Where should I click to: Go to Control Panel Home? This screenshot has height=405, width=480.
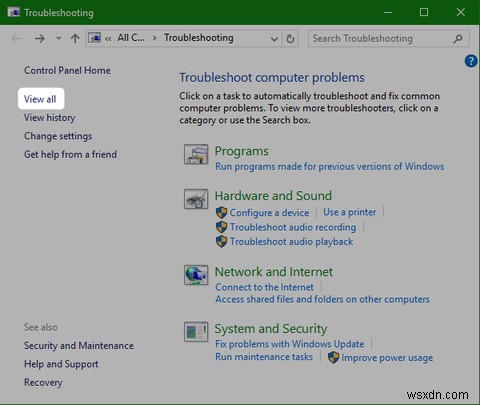tap(67, 70)
